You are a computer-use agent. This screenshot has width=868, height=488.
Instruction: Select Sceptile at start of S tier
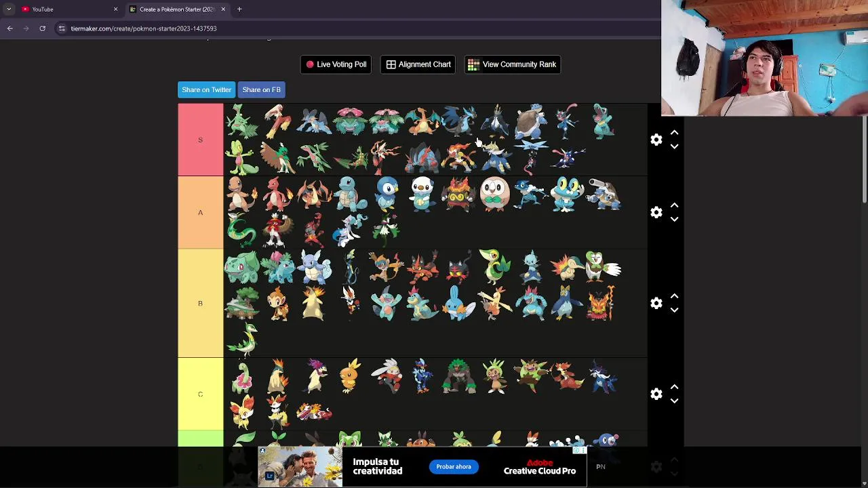[x=241, y=122]
